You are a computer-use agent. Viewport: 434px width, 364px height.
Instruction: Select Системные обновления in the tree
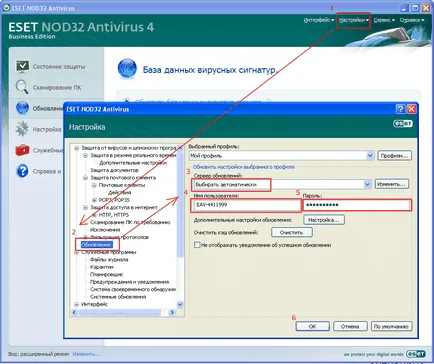click(118, 297)
